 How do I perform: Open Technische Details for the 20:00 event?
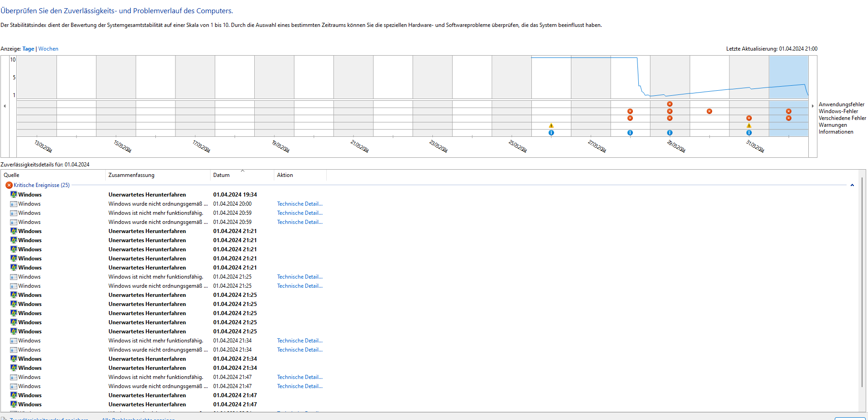pyautogui.click(x=300, y=204)
